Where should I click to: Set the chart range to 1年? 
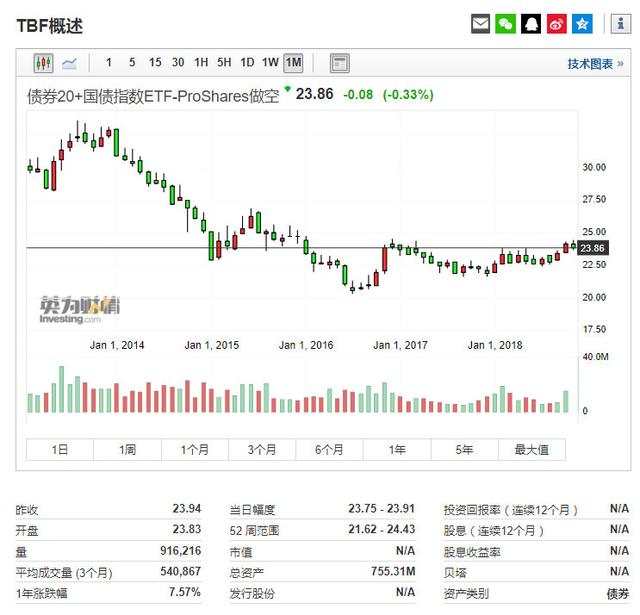click(x=397, y=449)
